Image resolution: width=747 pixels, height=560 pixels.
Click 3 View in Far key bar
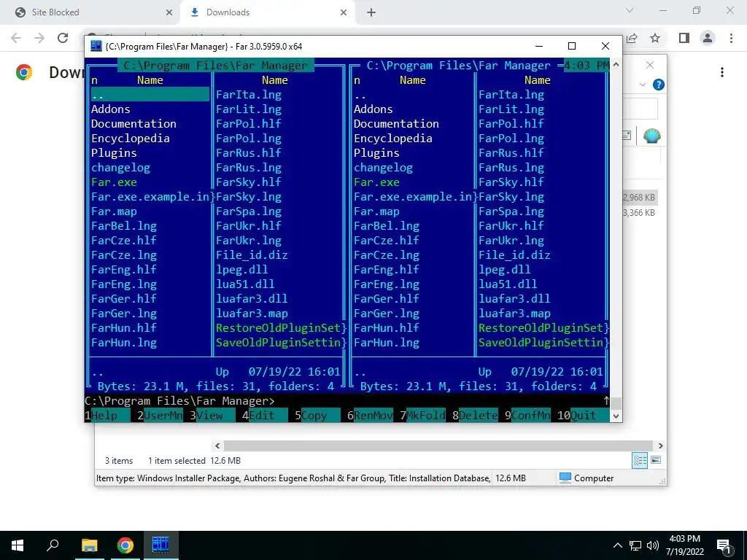(212, 415)
